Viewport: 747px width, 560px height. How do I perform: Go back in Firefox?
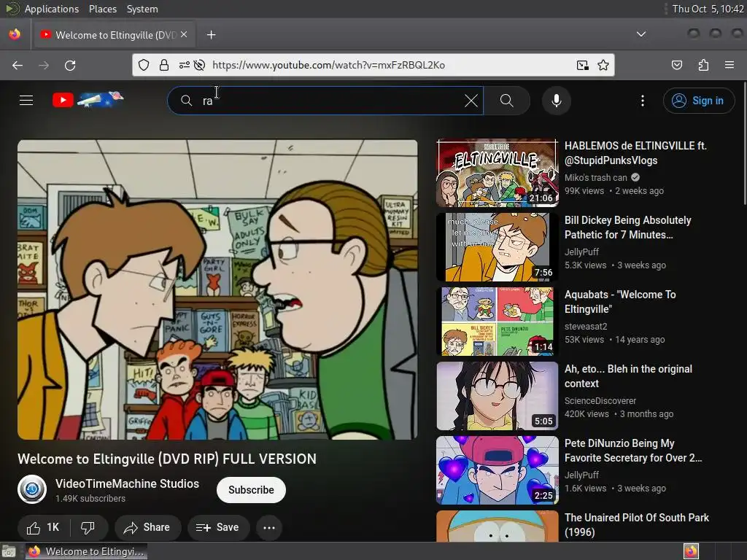18,65
